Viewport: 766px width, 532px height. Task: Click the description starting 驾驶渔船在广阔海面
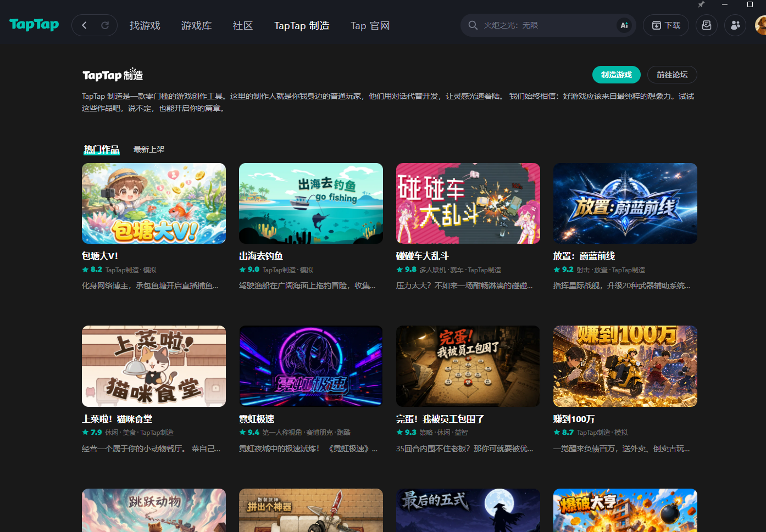click(307, 285)
